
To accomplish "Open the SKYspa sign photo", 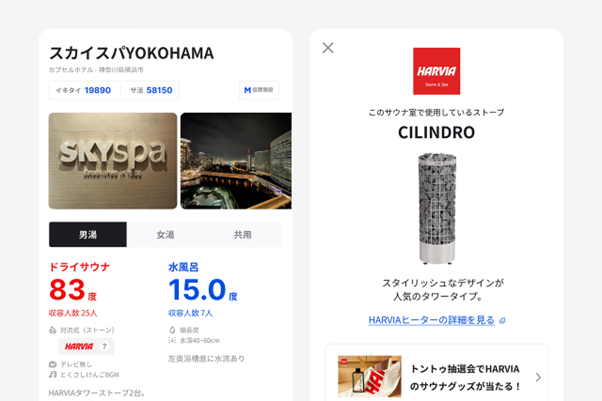I will click(113, 161).
